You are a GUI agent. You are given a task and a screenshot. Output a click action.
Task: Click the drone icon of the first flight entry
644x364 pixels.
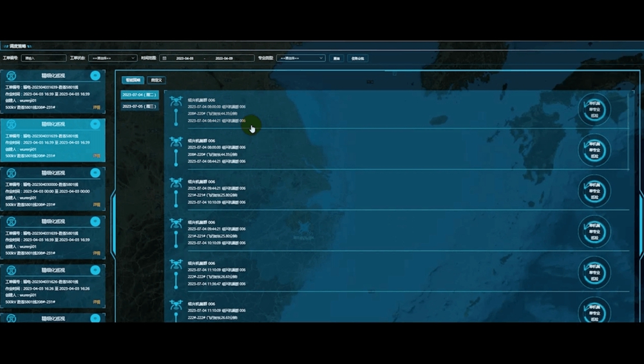(176, 101)
